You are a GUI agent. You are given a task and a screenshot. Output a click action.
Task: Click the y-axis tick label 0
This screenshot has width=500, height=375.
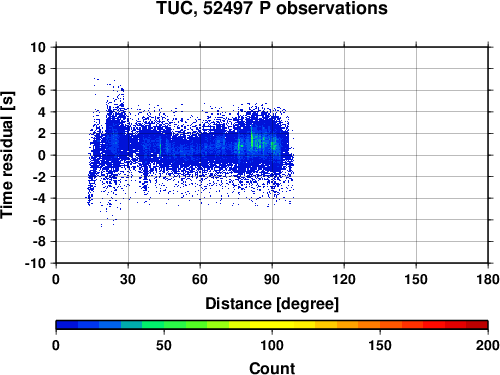pyautogui.click(x=42, y=155)
